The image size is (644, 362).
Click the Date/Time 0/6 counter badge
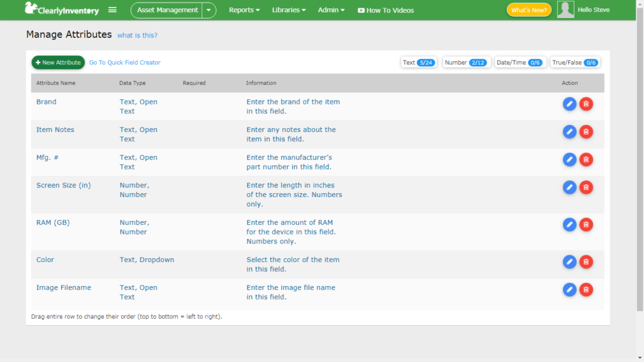click(x=520, y=62)
